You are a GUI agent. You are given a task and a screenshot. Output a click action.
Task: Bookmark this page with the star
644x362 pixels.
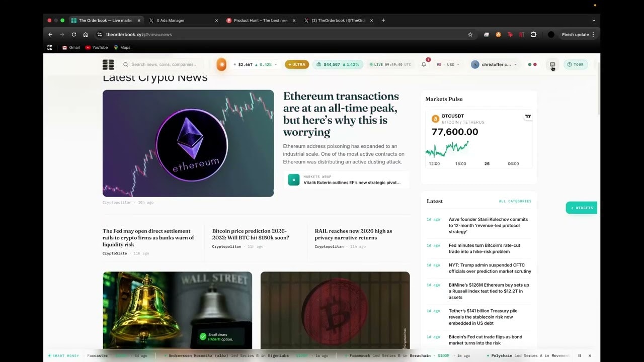pyautogui.click(x=470, y=35)
